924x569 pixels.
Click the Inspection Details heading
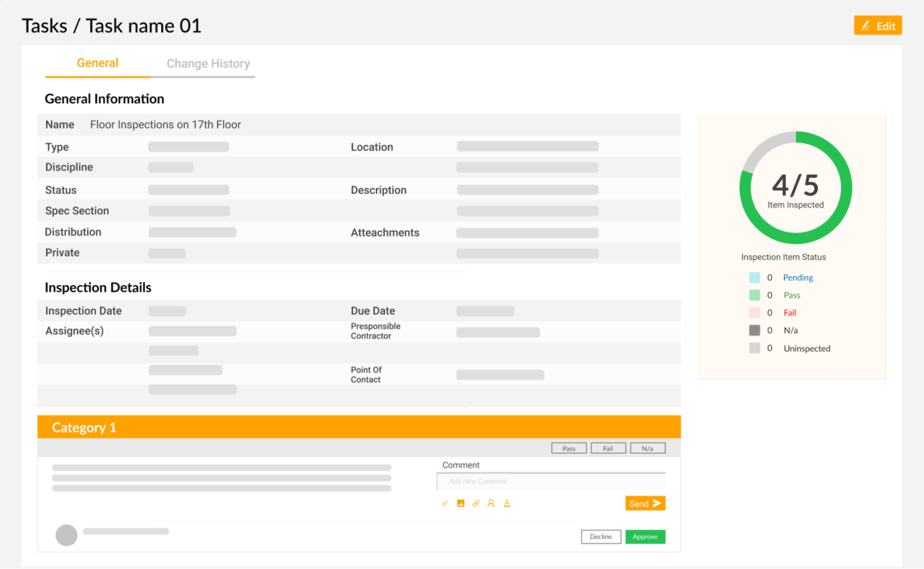click(98, 287)
